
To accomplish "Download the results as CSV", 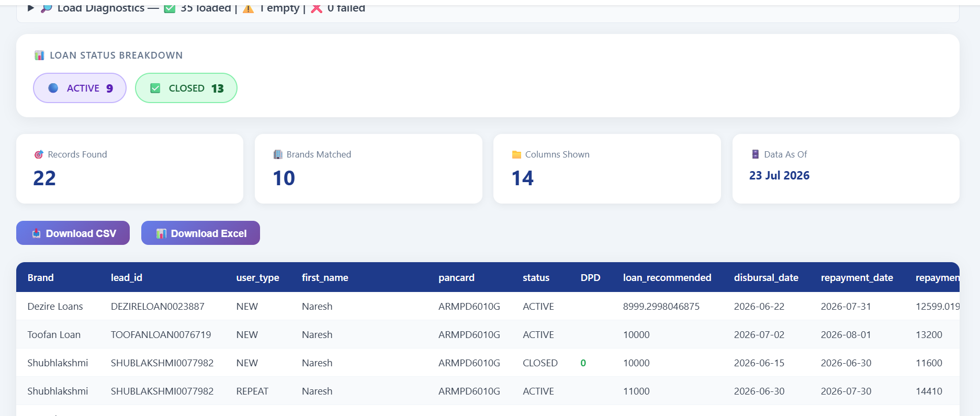I will 73,233.
